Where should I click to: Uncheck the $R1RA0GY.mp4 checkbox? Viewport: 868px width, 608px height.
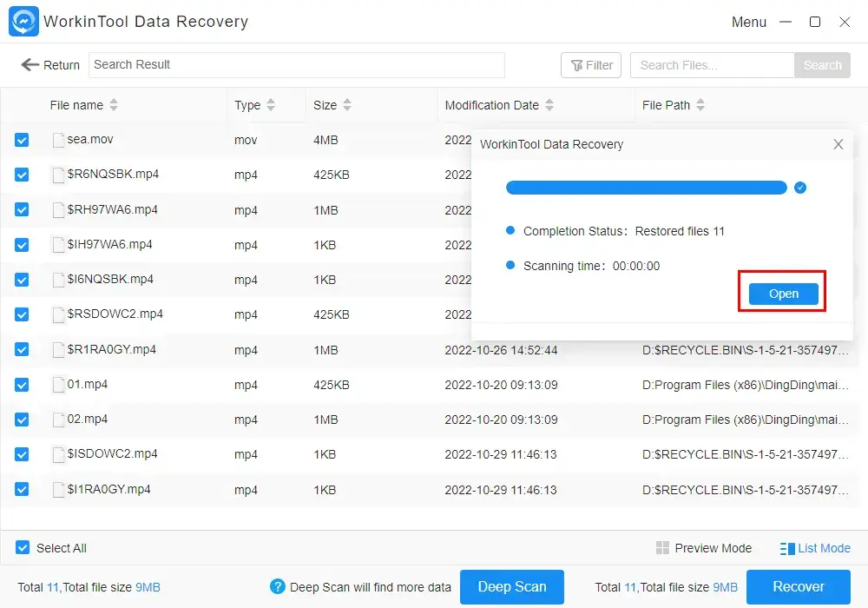coord(22,349)
